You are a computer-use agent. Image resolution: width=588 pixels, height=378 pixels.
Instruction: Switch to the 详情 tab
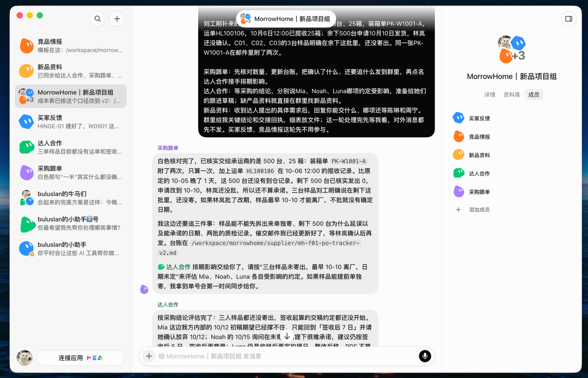(489, 95)
